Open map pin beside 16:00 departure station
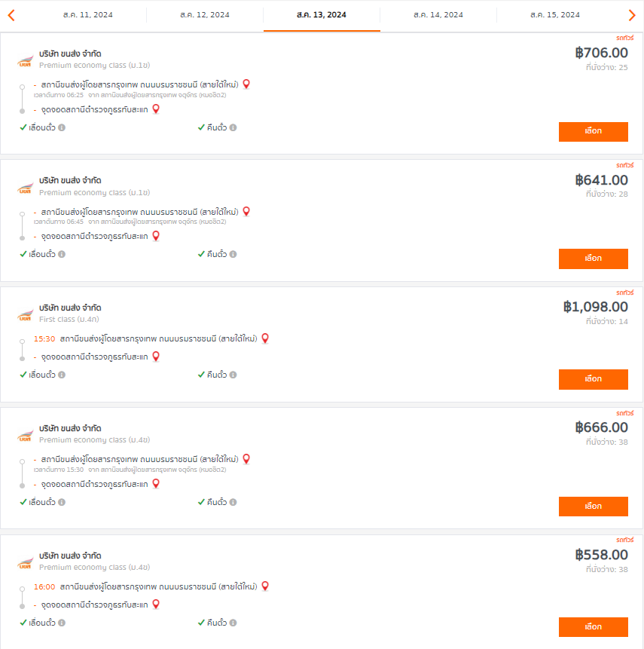This screenshot has height=649, width=644. tap(265, 586)
